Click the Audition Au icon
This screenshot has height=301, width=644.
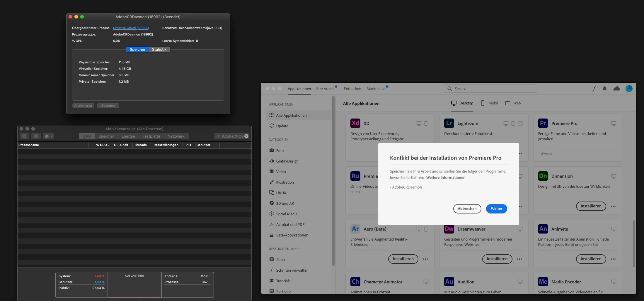click(449, 282)
